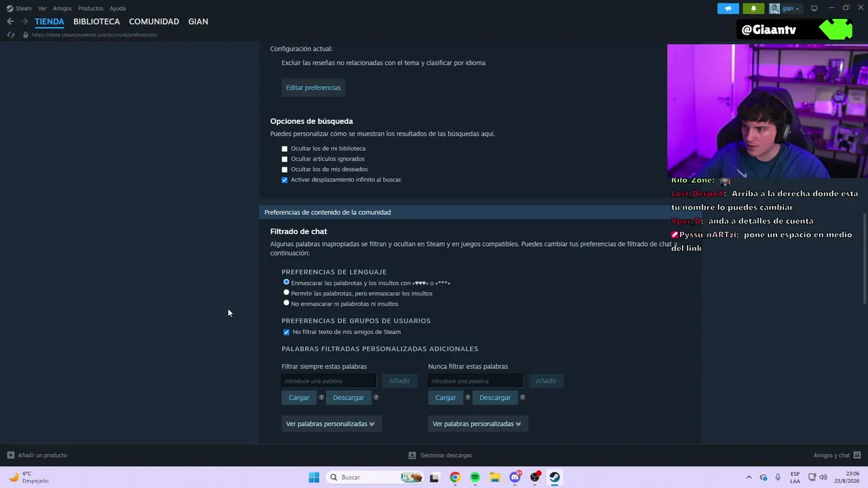Click the 'Gestionar descargas' link
Viewport: 868px width, 488px height.
(446, 455)
